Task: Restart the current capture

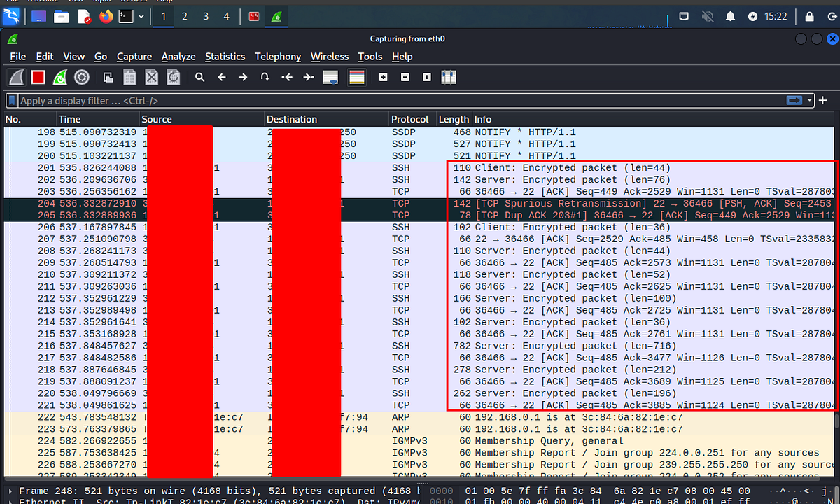Action: click(x=59, y=77)
